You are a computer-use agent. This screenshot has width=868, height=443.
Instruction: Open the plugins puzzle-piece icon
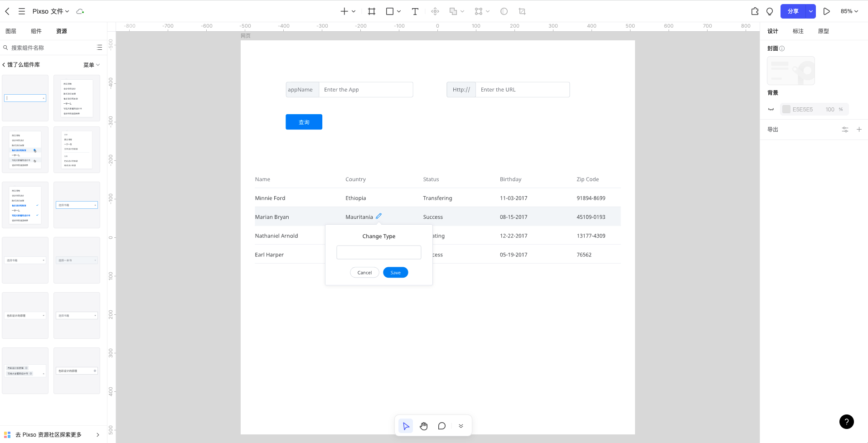pos(755,11)
